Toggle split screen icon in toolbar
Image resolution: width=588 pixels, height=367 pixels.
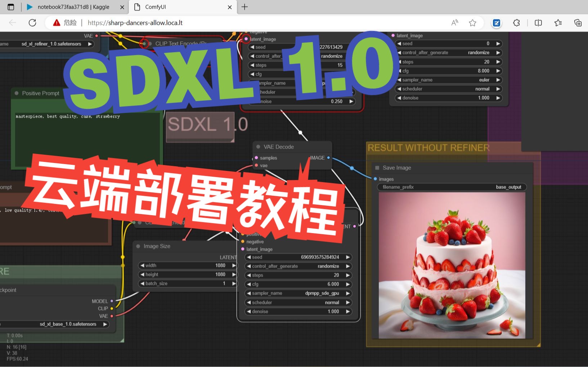point(538,23)
